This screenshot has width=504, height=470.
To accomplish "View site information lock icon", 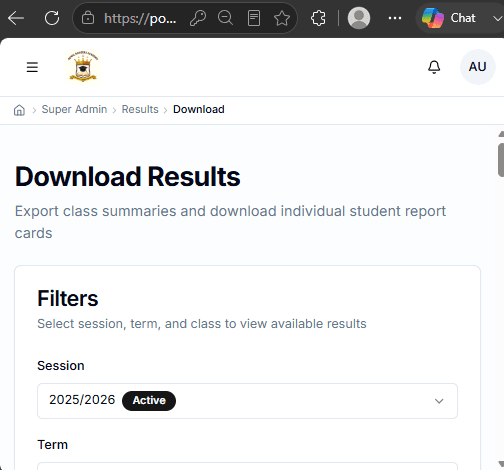I will [88, 18].
